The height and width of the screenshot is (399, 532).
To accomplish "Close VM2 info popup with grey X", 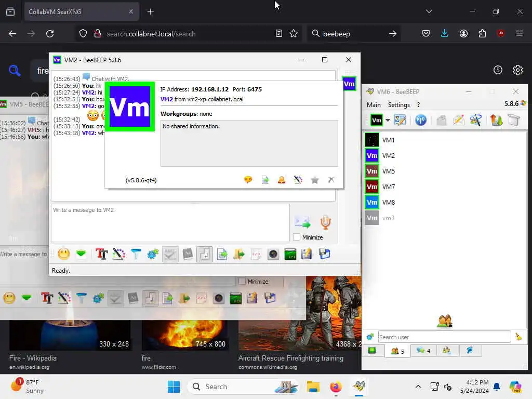I will pyautogui.click(x=331, y=179).
